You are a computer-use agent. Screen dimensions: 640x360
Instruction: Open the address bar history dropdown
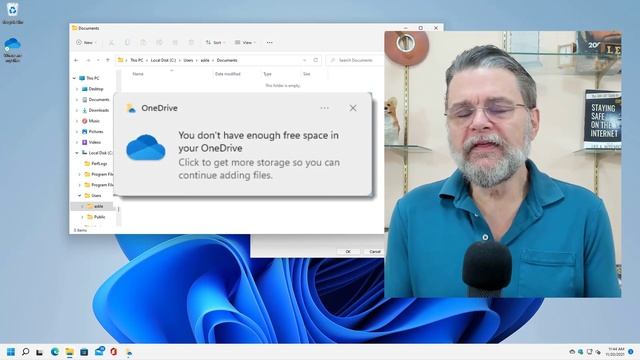pyautogui.click(x=304, y=60)
